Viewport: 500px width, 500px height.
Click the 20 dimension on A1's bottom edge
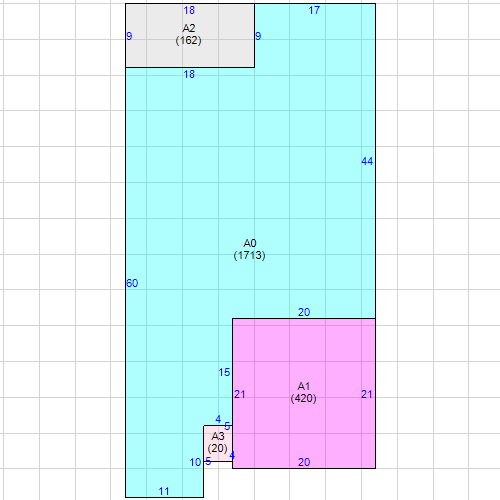pos(304,462)
